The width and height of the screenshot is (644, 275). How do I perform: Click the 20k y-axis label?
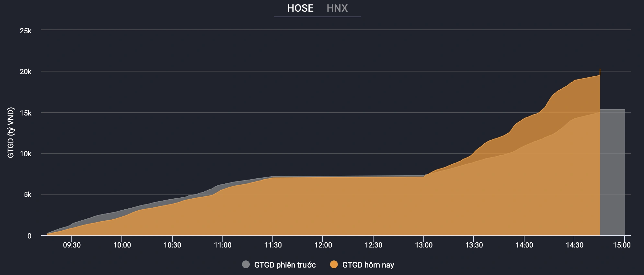click(x=26, y=71)
